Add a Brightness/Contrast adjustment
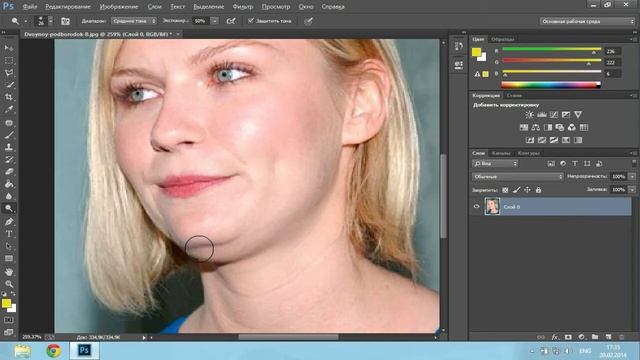 pyautogui.click(x=529, y=115)
